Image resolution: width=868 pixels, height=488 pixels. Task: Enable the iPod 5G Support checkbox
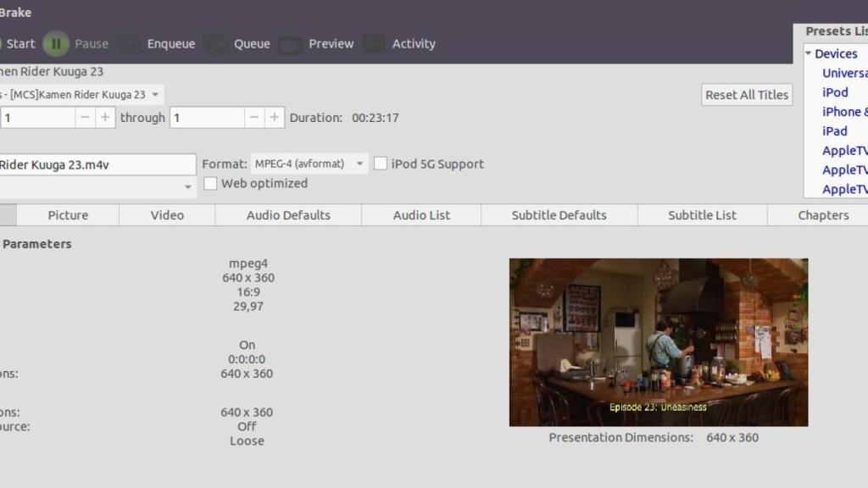tap(381, 164)
